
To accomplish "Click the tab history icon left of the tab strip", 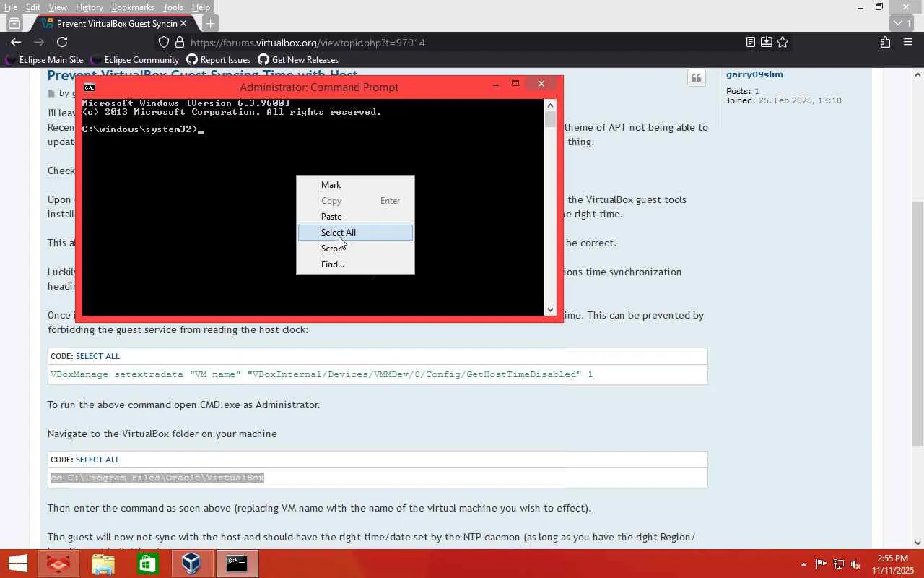I will (x=14, y=23).
